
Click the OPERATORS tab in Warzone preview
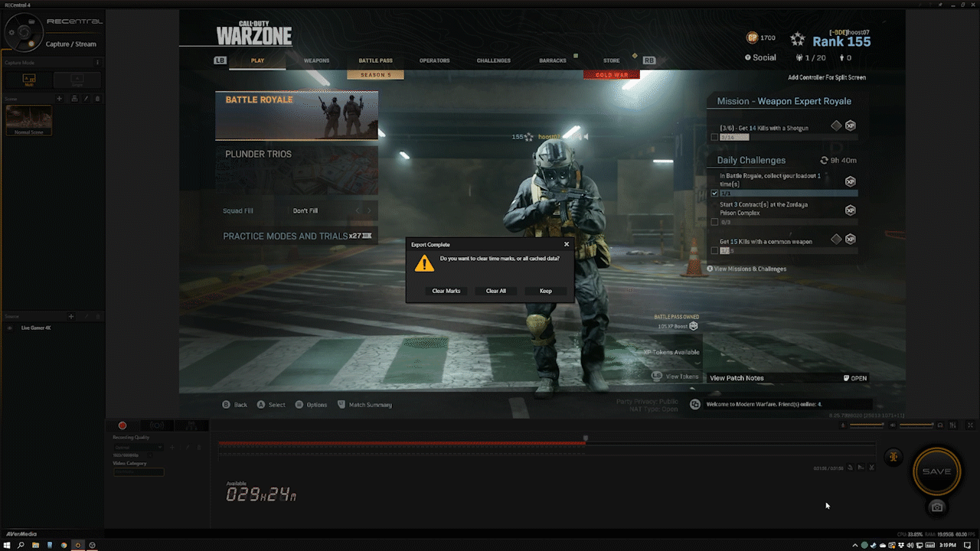click(434, 60)
